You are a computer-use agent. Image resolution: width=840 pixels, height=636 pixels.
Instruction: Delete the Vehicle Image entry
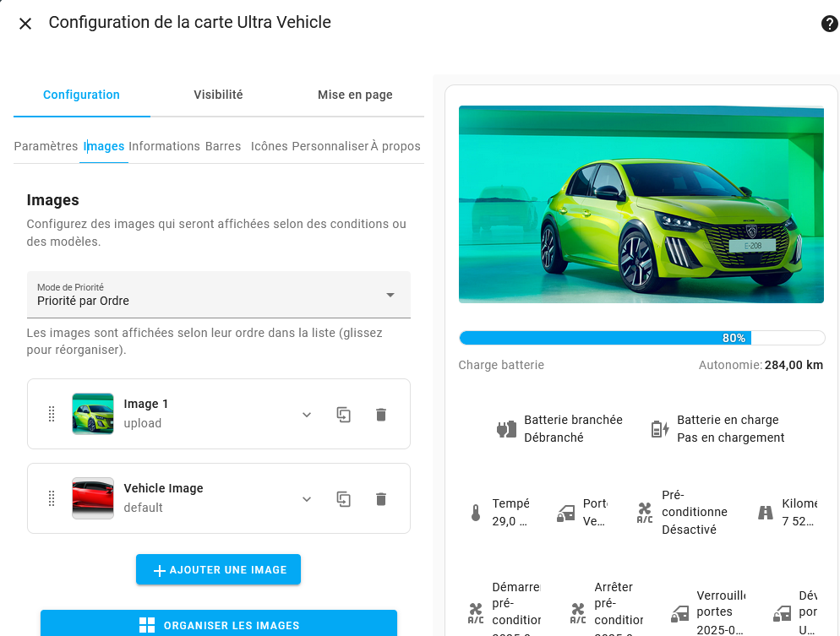tap(381, 499)
